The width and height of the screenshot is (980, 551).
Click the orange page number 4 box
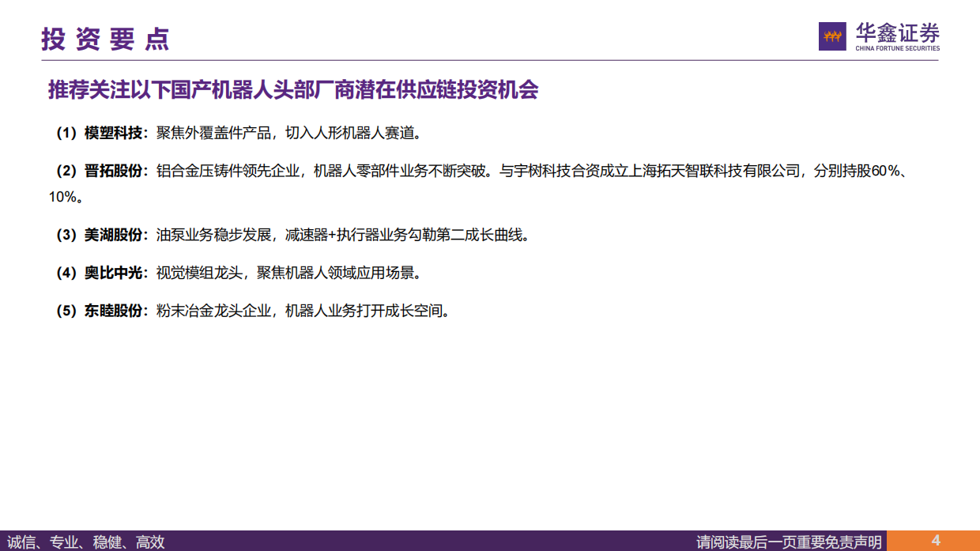click(x=933, y=541)
